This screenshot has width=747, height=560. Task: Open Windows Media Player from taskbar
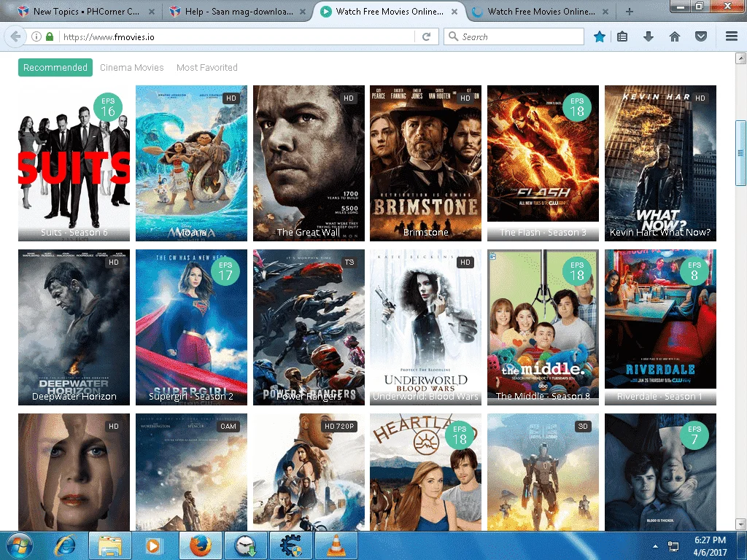[x=155, y=545]
